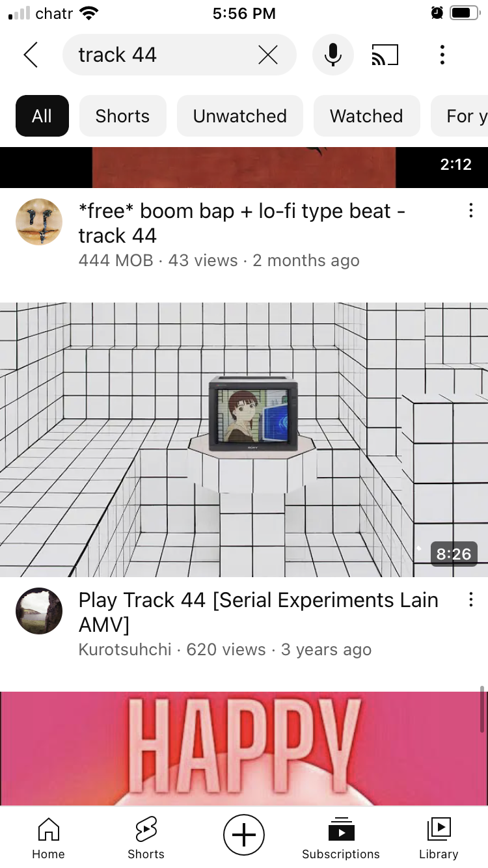Tap the back arrow icon
This screenshot has height=868, width=488.
coord(31,55)
